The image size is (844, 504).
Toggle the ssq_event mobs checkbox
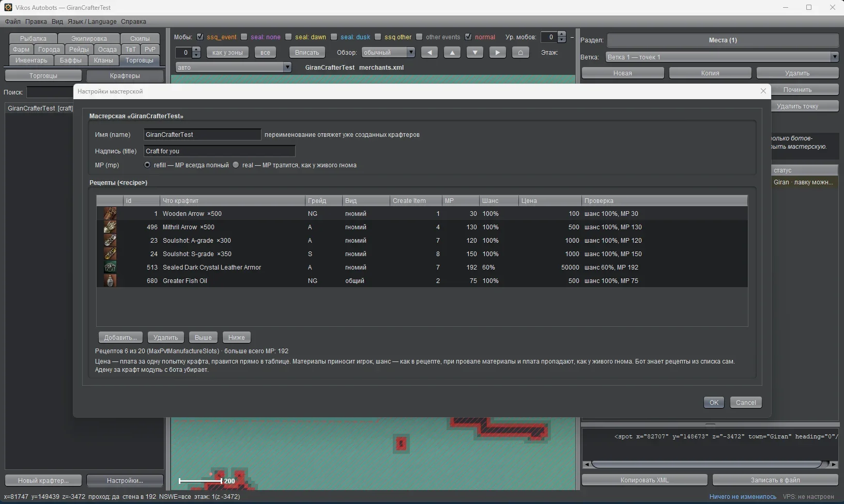200,37
